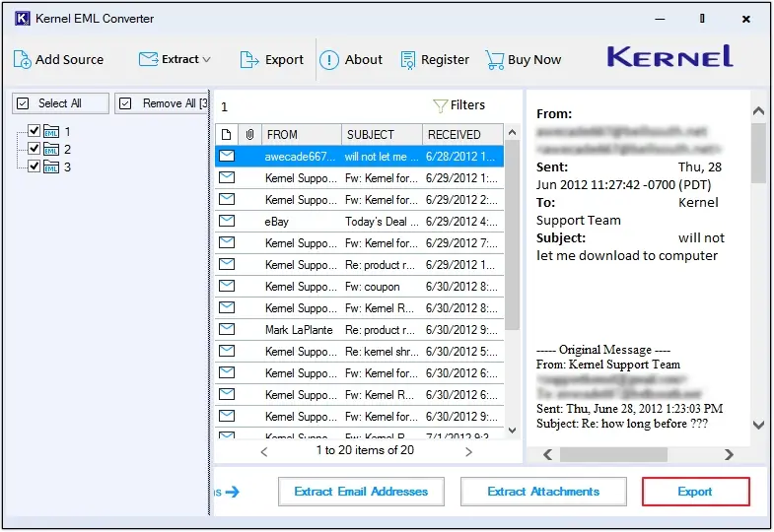Toggle the Select All checkbox
The image size is (774, 532).
tap(23, 103)
